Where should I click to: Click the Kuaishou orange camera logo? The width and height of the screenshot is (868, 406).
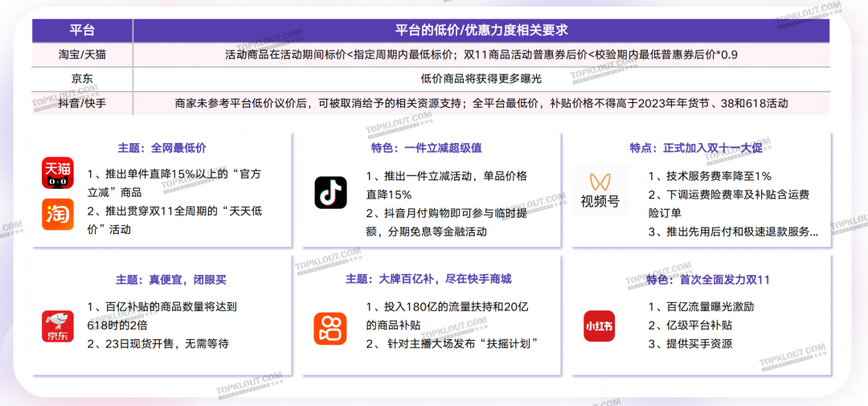(330, 329)
